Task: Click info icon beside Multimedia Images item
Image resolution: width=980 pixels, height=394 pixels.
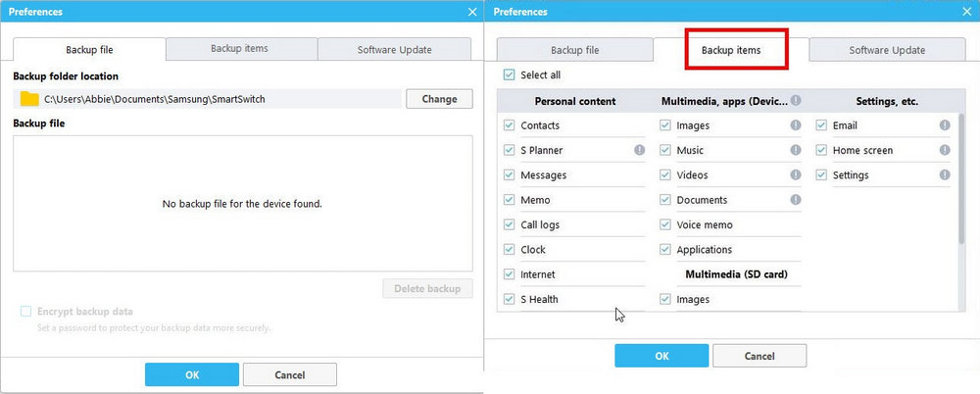Action: coord(796,125)
